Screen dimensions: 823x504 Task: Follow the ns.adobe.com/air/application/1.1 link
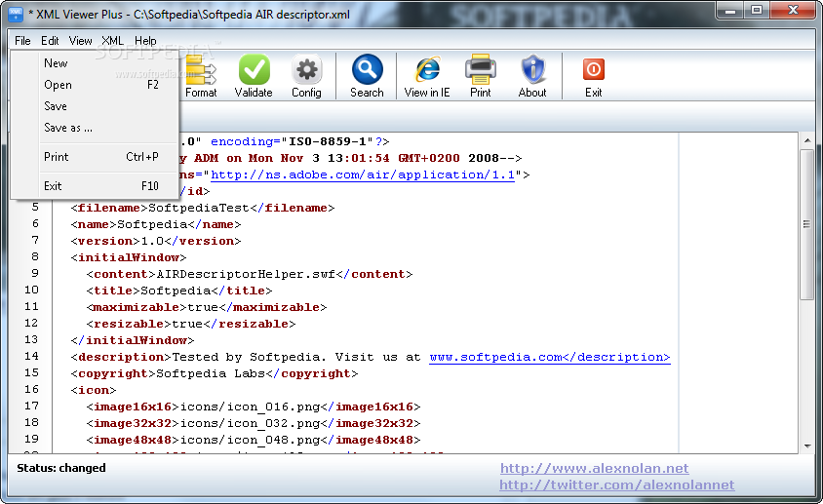coord(363,174)
